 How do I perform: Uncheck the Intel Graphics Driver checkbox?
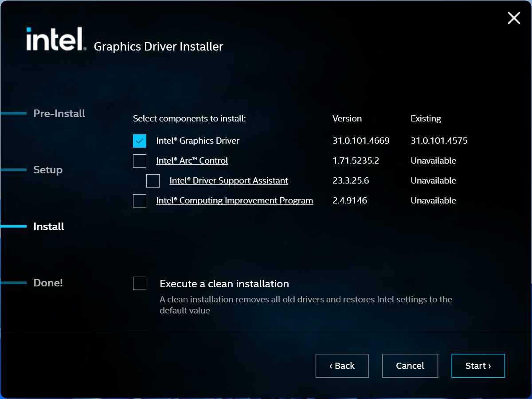pos(140,141)
